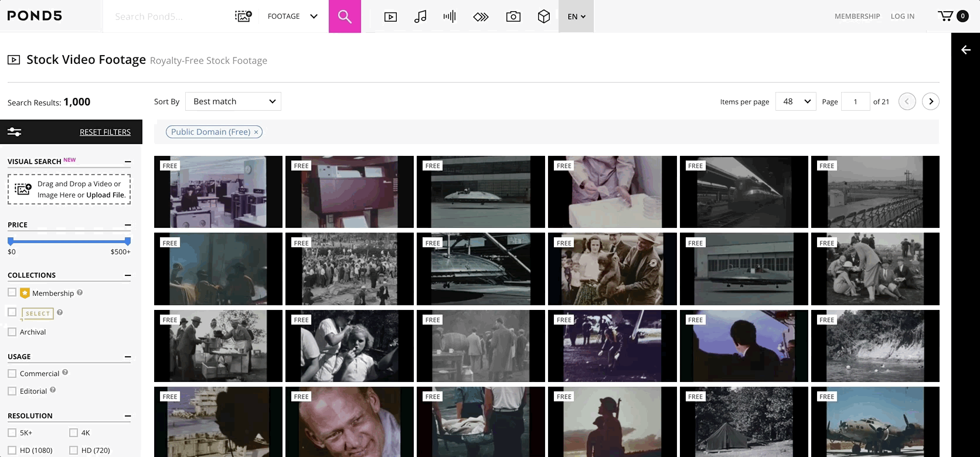Open the video footage category icon

pyautogui.click(x=390, y=17)
